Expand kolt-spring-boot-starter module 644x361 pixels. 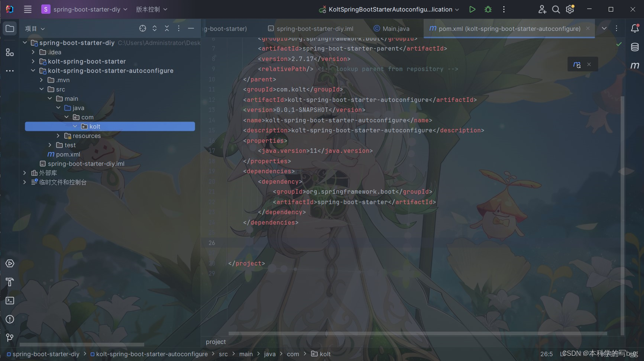tap(33, 61)
